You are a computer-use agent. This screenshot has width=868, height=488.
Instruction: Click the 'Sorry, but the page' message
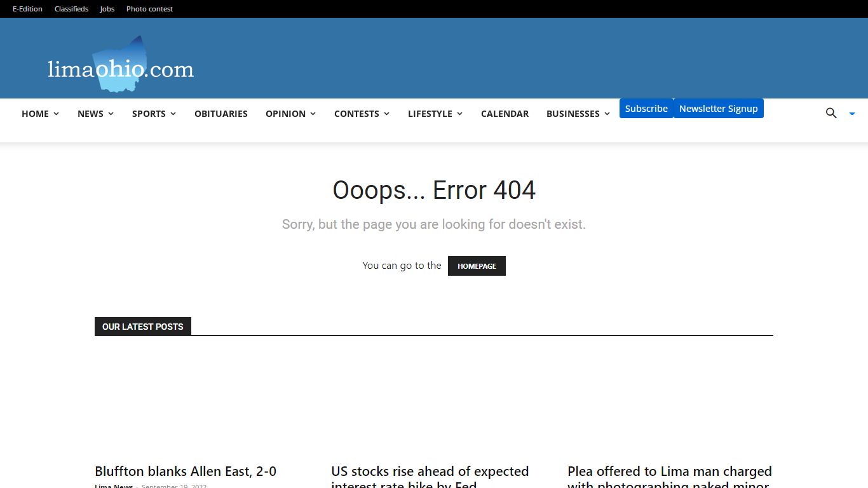[434, 224]
